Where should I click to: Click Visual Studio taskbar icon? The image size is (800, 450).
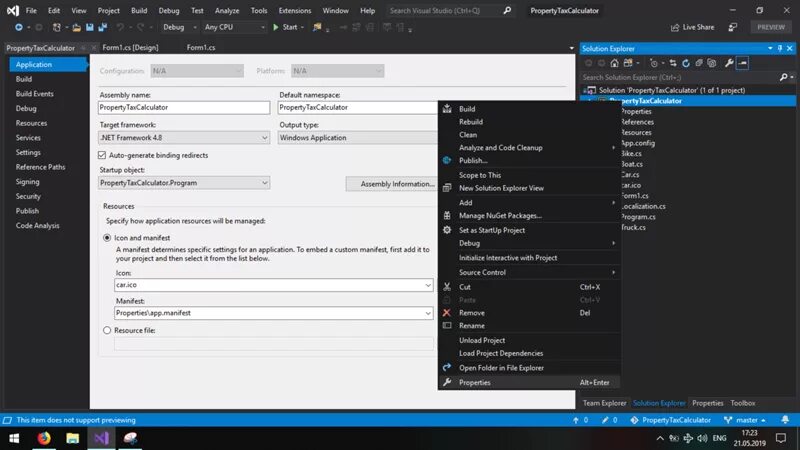tap(101, 438)
